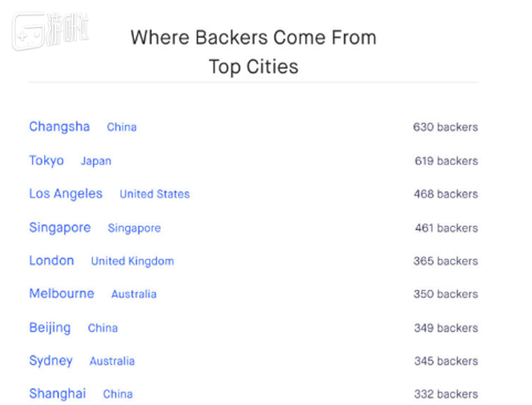532x405 pixels.
Task: Click Australia label next to Sydney
Action: pyautogui.click(x=112, y=361)
